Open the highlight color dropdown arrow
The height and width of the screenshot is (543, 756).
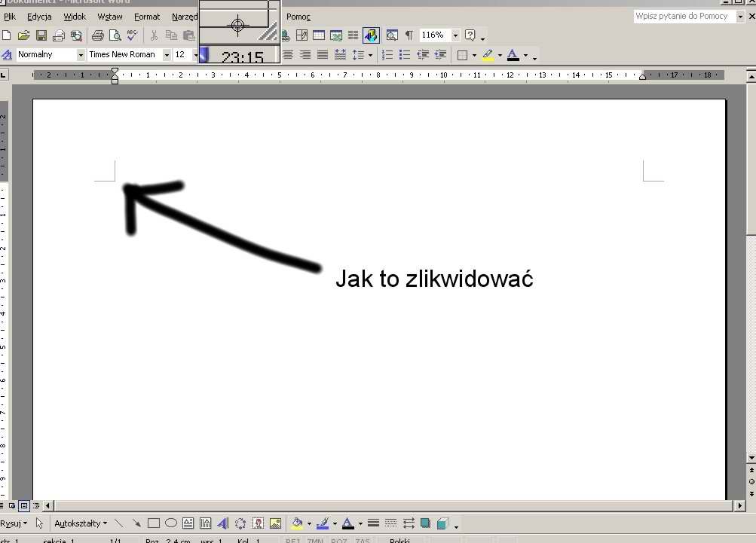500,56
